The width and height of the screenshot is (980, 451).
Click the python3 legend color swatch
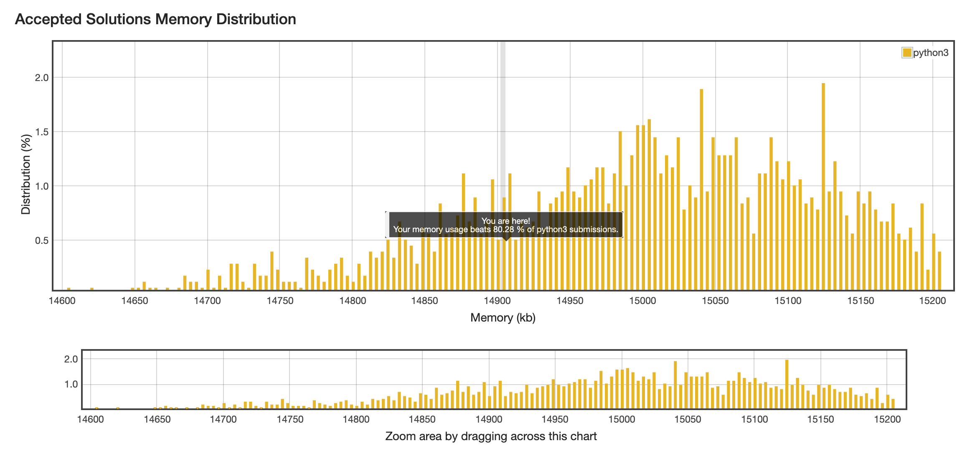point(907,53)
